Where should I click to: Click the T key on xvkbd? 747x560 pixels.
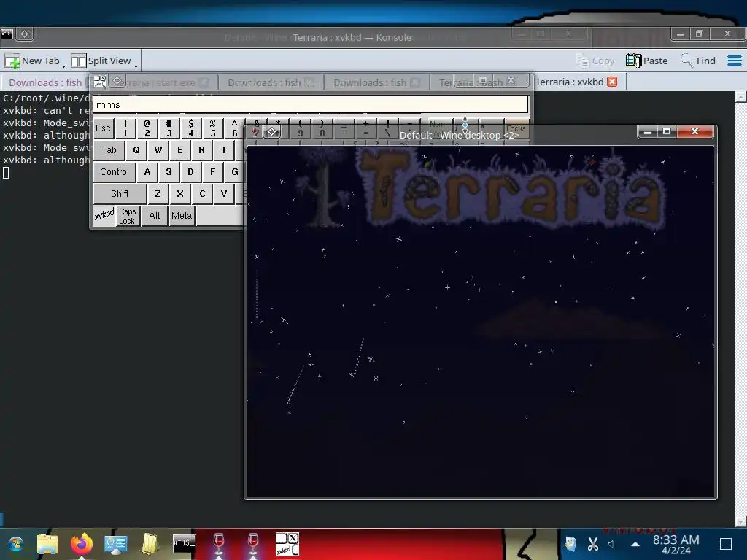223,150
